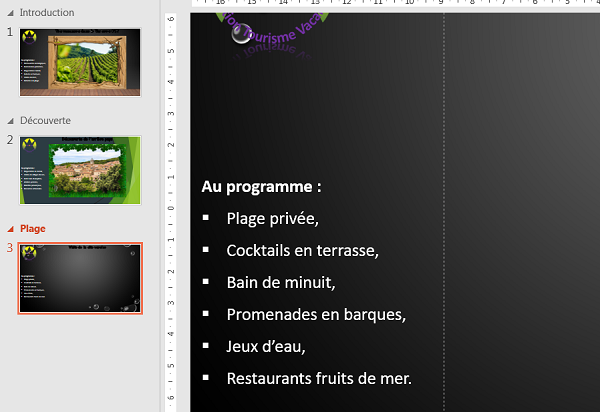600x412 pixels.
Task: Select the Découverte section title
Action: 44,120
